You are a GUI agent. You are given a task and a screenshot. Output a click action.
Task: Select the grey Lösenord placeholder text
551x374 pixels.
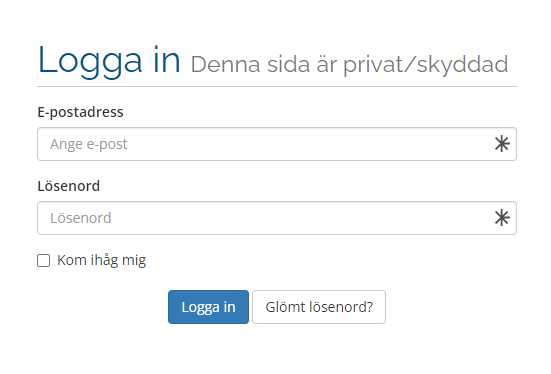[x=81, y=218]
